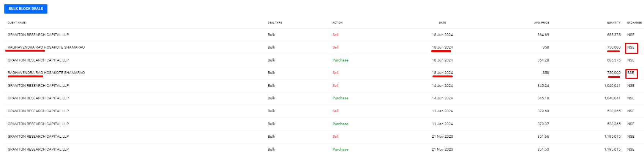644x154 pixels.
Task: Select the average price value 364.28
Action: (543, 60)
